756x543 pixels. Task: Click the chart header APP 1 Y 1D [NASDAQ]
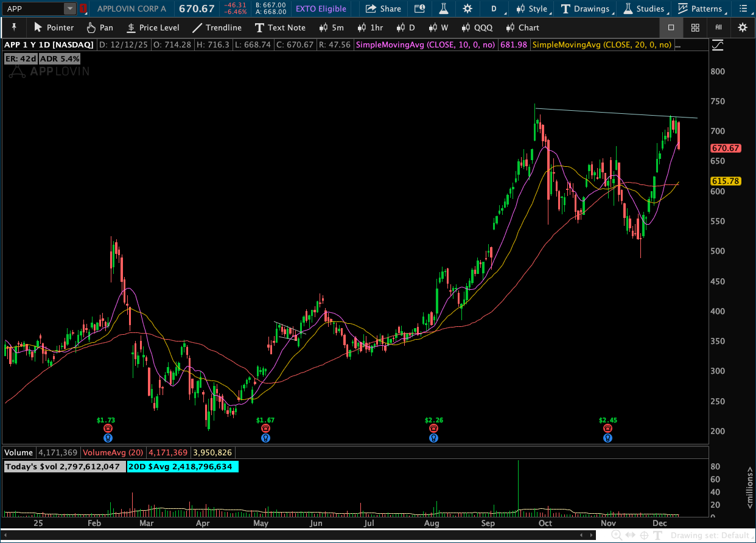click(49, 45)
